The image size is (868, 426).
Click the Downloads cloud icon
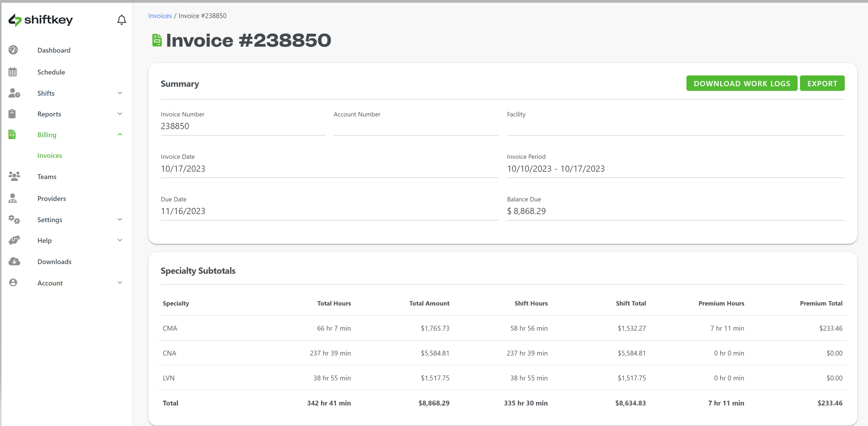click(x=14, y=261)
